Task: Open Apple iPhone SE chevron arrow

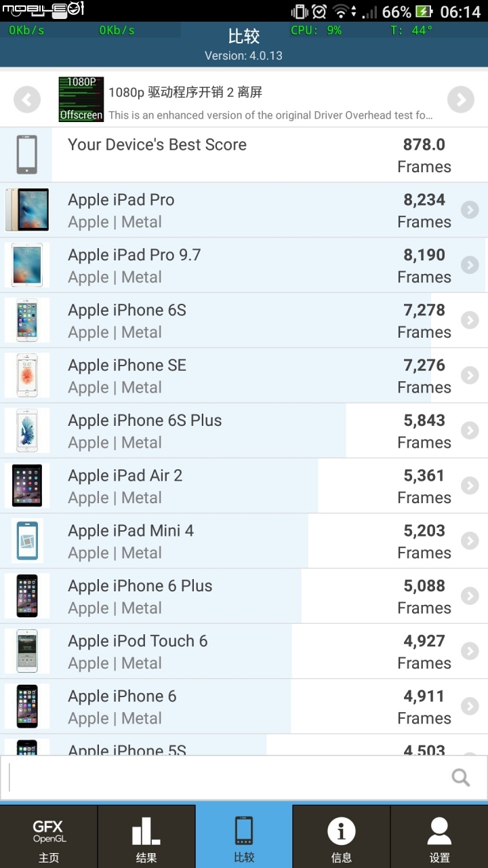Action: coord(470,375)
